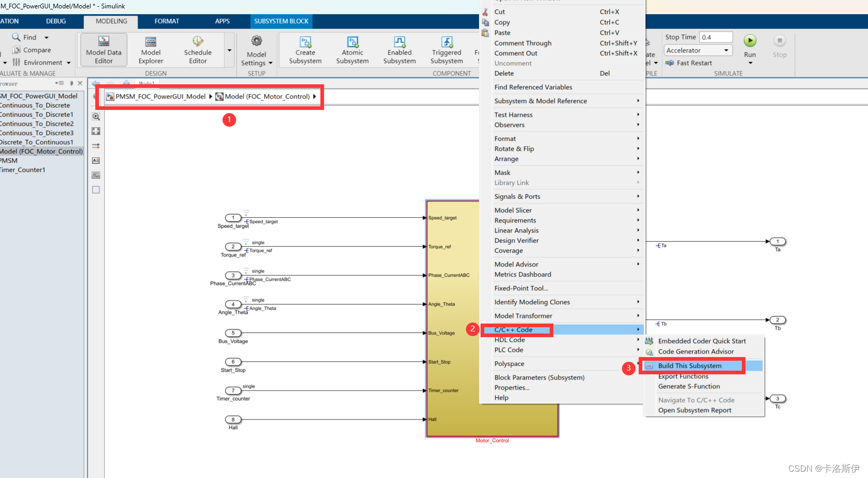Open the Mask submenu
The height and width of the screenshot is (478, 868).
point(561,173)
